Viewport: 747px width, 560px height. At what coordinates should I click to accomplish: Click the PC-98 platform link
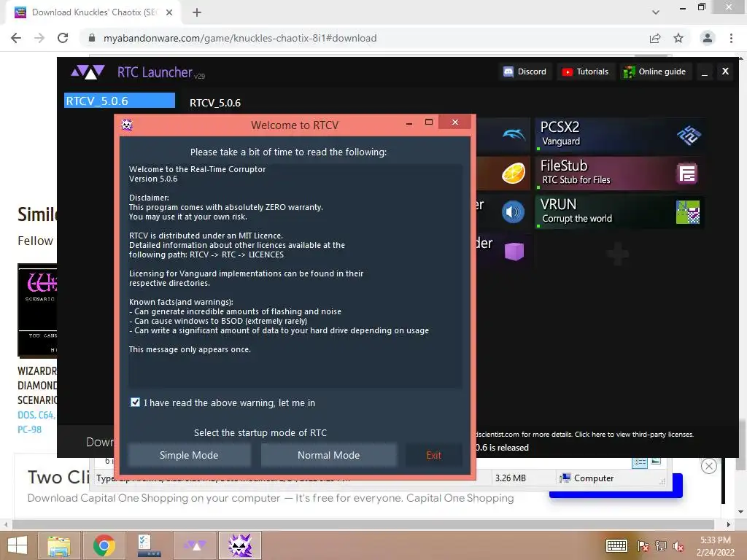tap(29, 429)
